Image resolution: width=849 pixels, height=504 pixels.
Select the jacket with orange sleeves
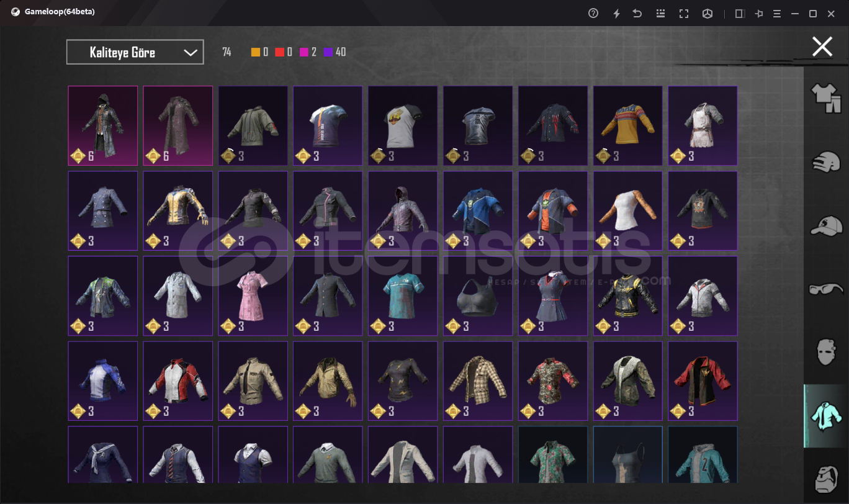(x=553, y=211)
